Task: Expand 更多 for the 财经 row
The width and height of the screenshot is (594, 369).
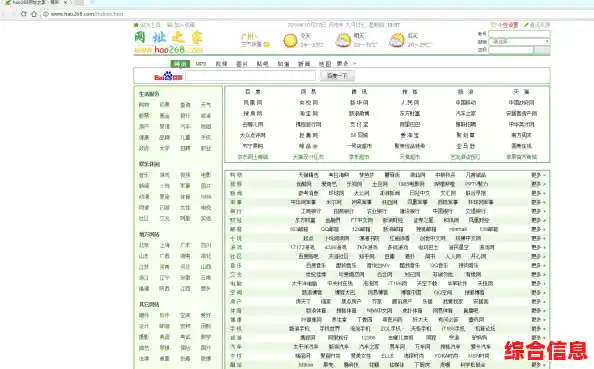Action: tap(538, 220)
